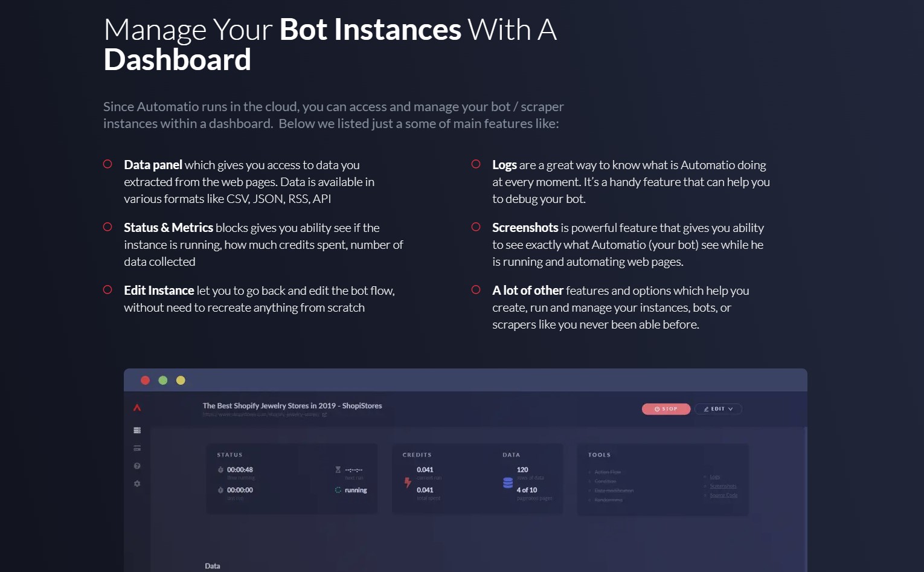Open the help question-mark sidebar icon
This screenshot has width=924, height=572.
(137, 466)
